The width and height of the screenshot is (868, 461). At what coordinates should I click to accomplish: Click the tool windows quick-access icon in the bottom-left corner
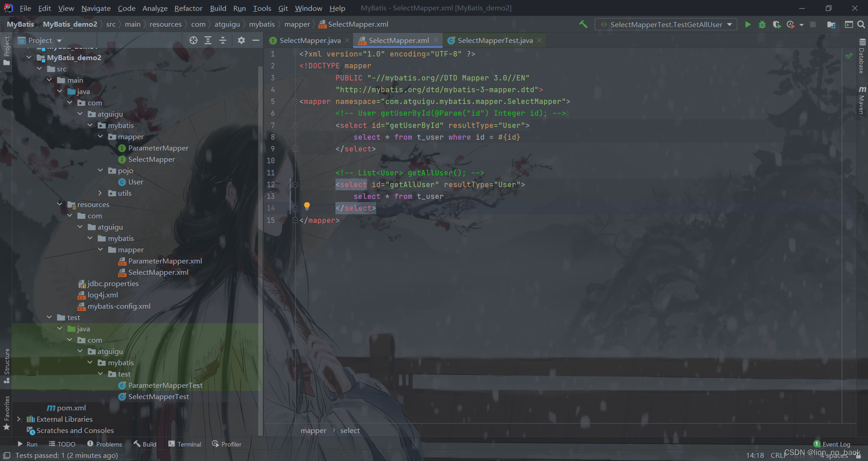tap(7, 455)
